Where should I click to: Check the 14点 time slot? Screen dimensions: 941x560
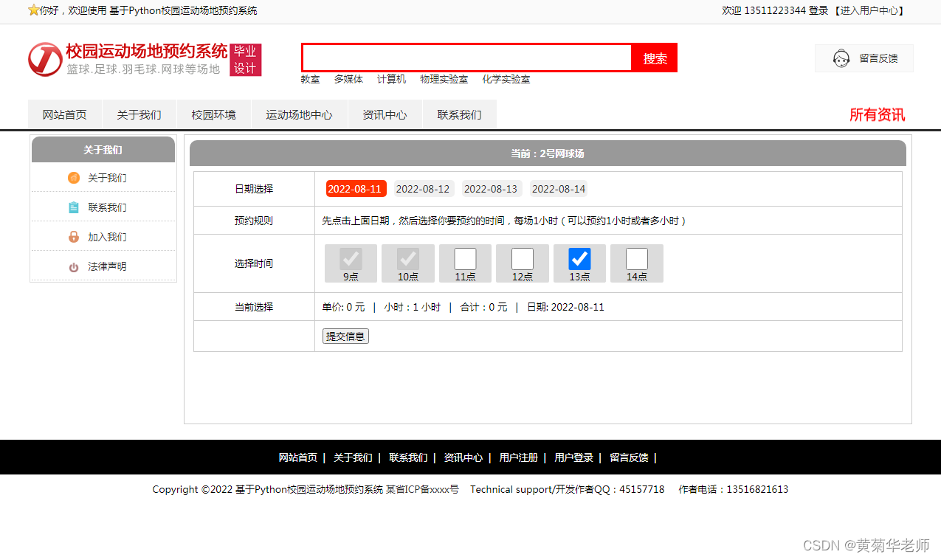click(x=636, y=258)
